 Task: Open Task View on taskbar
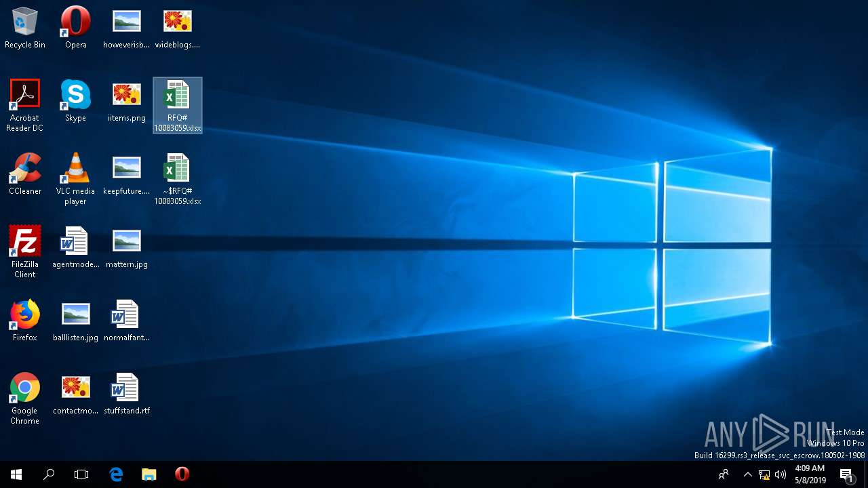pyautogui.click(x=81, y=474)
